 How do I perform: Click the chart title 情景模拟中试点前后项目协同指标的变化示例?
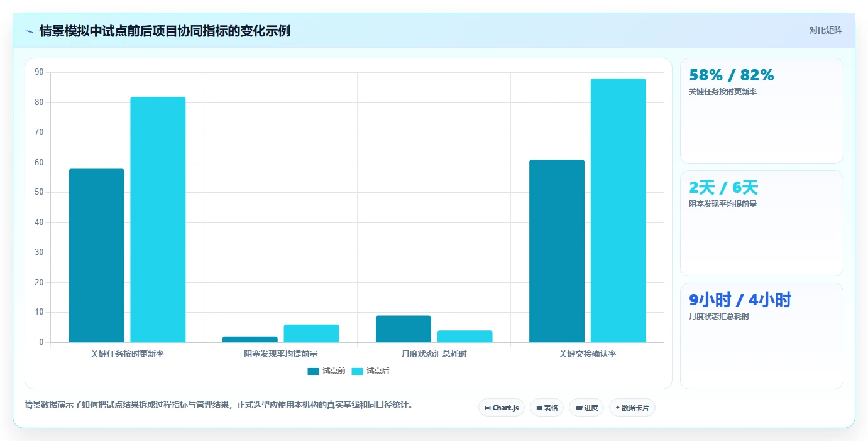tap(165, 31)
